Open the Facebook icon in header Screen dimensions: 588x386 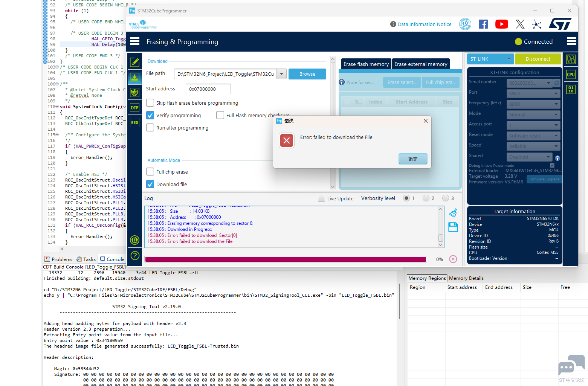click(483, 24)
